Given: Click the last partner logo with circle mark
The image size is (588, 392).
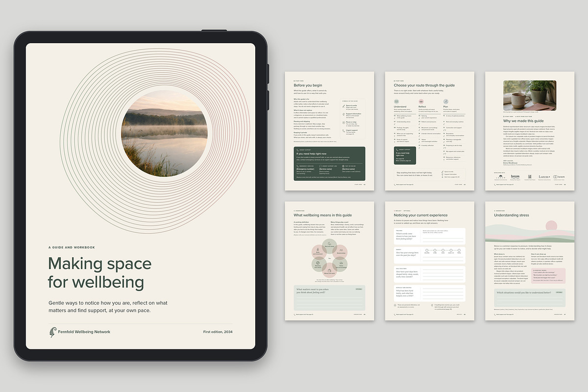Looking at the screenshot, I should [558, 176].
